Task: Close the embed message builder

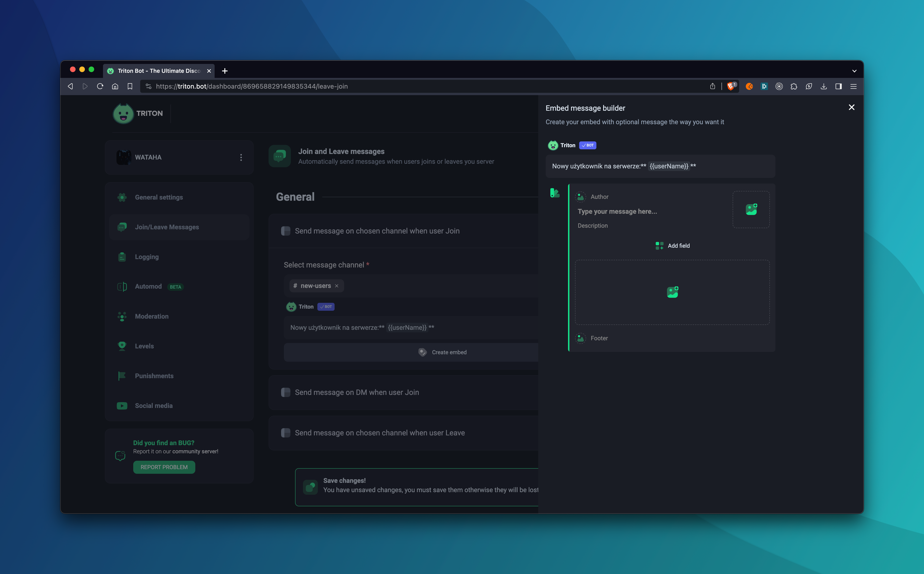Action: click(851, 107)
